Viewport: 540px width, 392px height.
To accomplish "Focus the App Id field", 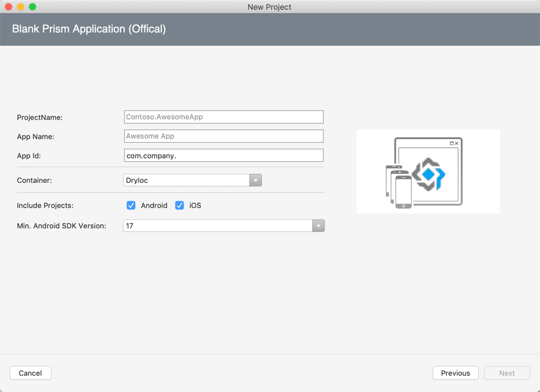I will [224, 155].
